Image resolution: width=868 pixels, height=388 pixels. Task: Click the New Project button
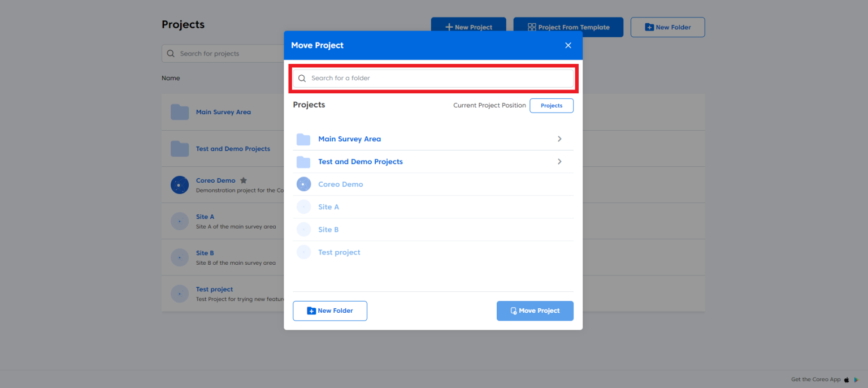tap(468, 27)
